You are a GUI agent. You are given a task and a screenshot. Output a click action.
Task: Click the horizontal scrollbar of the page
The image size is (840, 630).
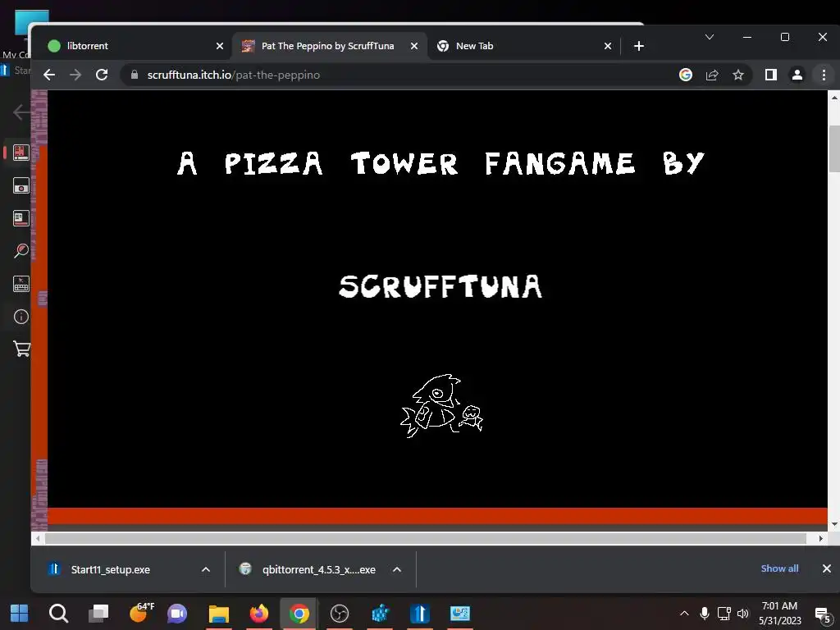pyautogui.click(x=426, y=538)
